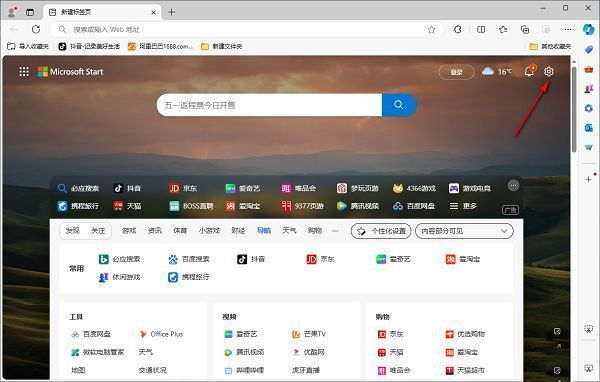
Task: Click the user profile avatar icon
Action: coord(12,12)
